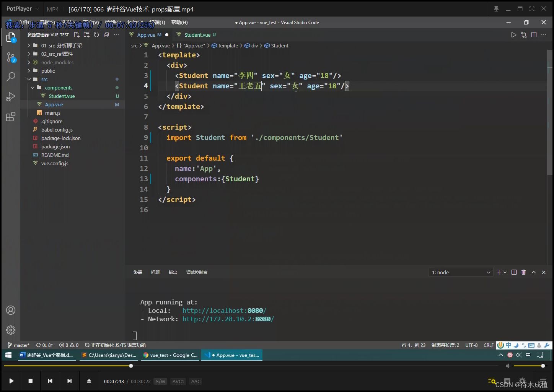Image resolution: width=554 pixels, height=392 pixels.
Task: Open the '1: node' terminal dropdown
Action: [461, 272]
